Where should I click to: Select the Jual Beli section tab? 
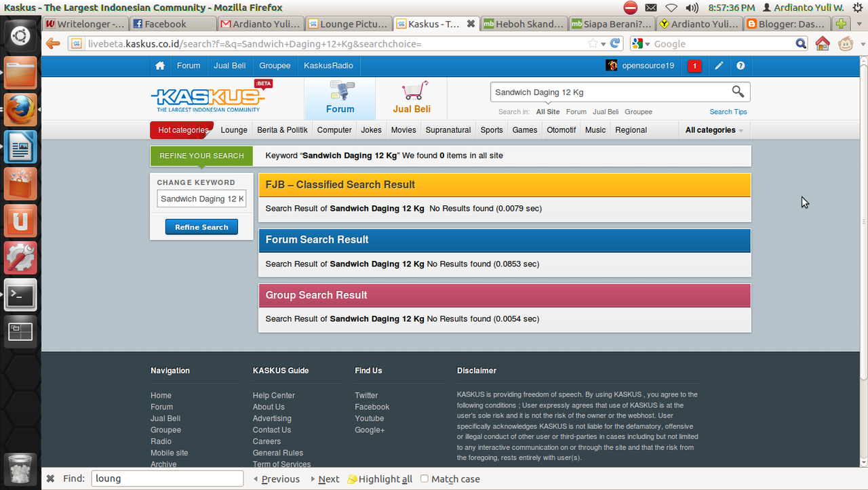(412, 98)
